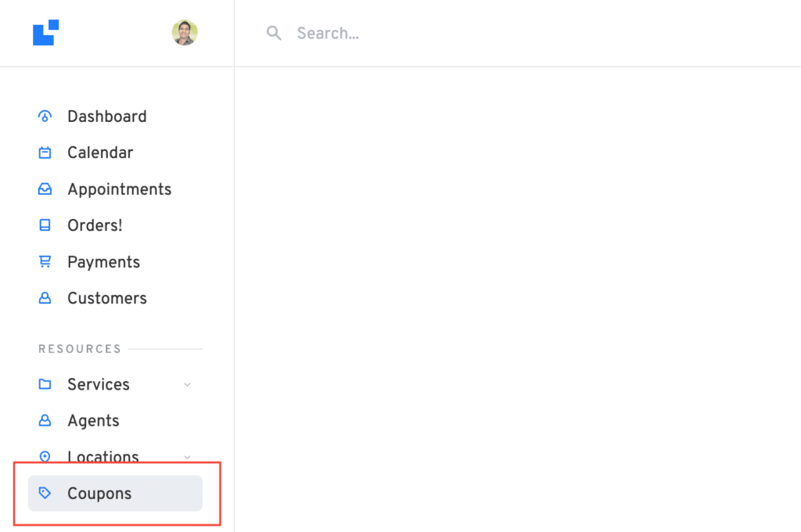Click the Customers person icon
Screen dimensions: 801x532
click(x=45, y=298)
